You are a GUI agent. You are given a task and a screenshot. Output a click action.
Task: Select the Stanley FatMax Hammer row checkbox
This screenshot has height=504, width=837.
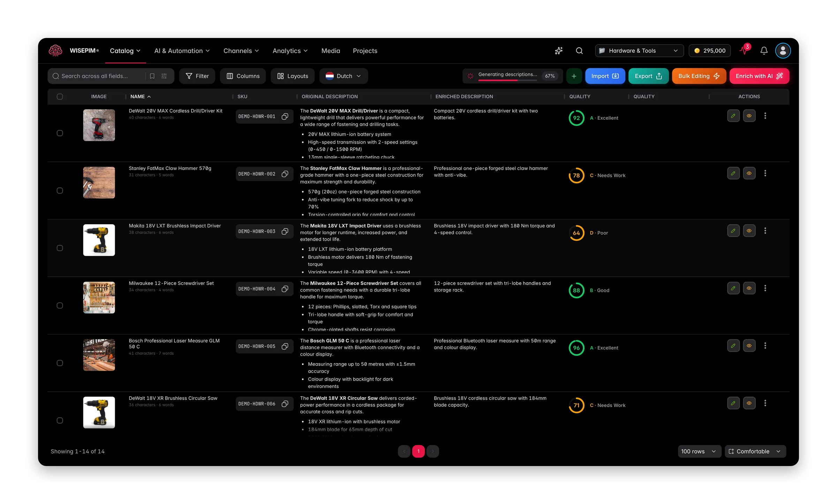click(60, 191)
